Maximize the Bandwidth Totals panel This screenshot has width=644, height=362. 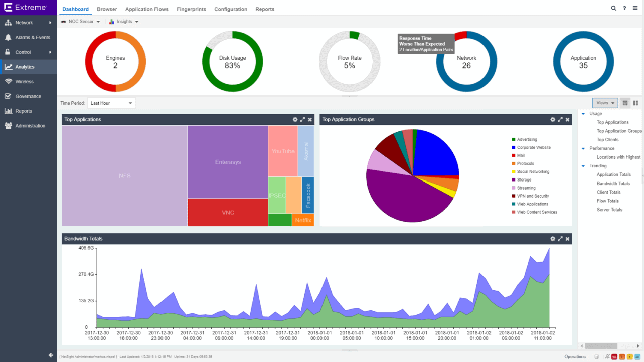560,239
